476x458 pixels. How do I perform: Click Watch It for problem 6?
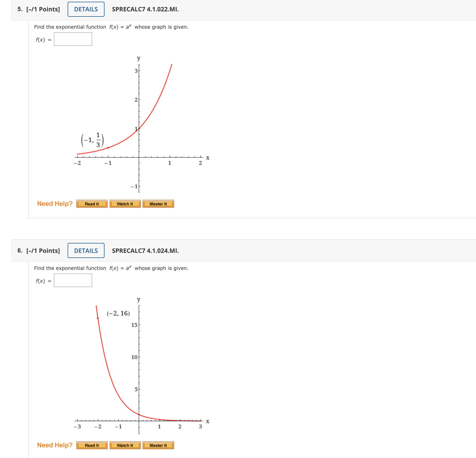(125, 445)
